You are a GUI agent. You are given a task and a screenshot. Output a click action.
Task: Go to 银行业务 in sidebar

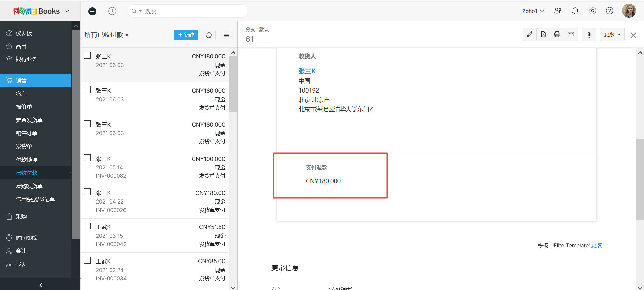[x=26, y=59]
